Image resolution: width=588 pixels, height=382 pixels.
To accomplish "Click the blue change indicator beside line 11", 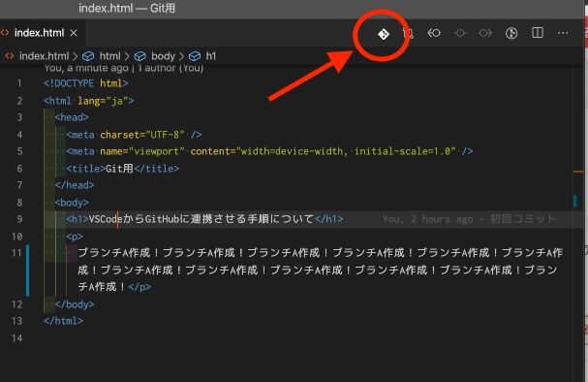I will tap(27, 271).
